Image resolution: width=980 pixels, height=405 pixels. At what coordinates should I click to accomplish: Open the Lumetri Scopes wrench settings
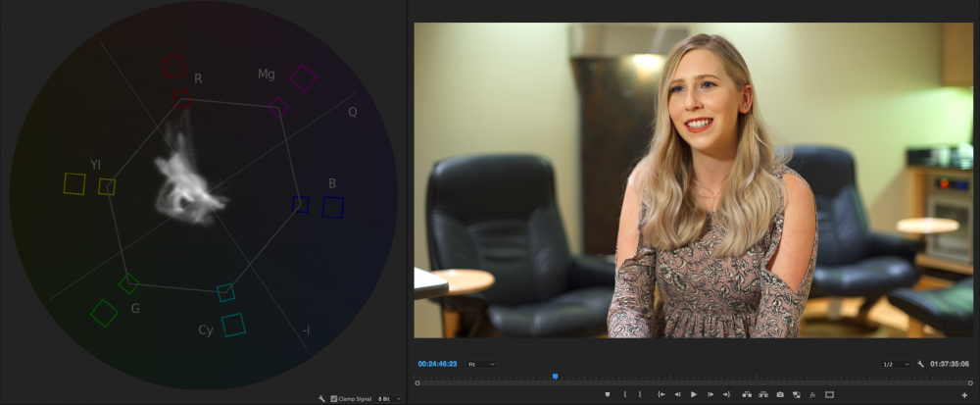coord(322,399)
